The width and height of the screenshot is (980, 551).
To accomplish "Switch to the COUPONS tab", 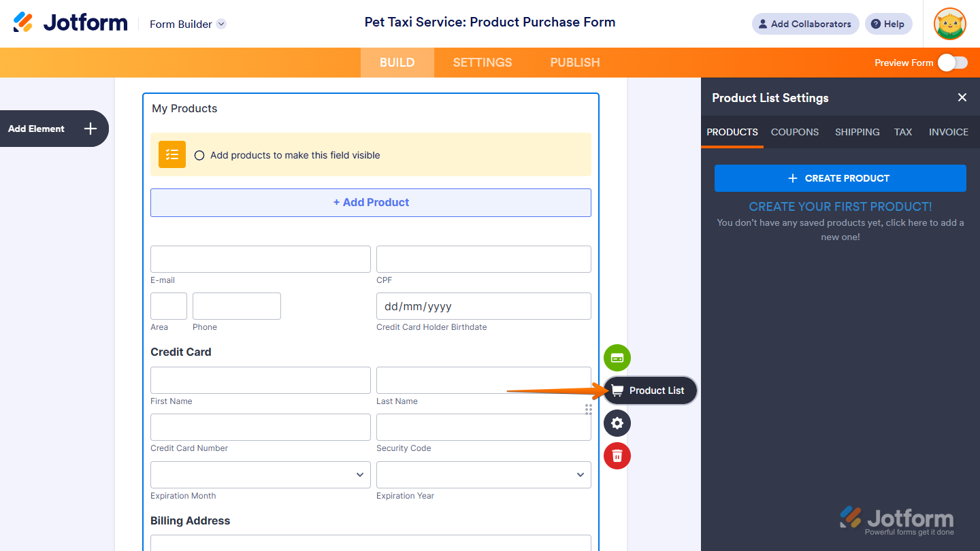I will pyautogui.click(x=795, y=132).
